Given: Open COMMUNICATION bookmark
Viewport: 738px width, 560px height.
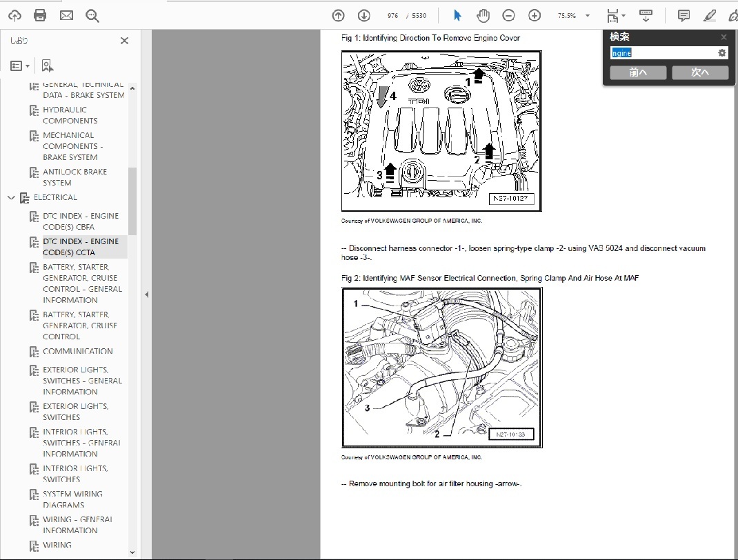Looking at the screenshot, I should 78,352.
